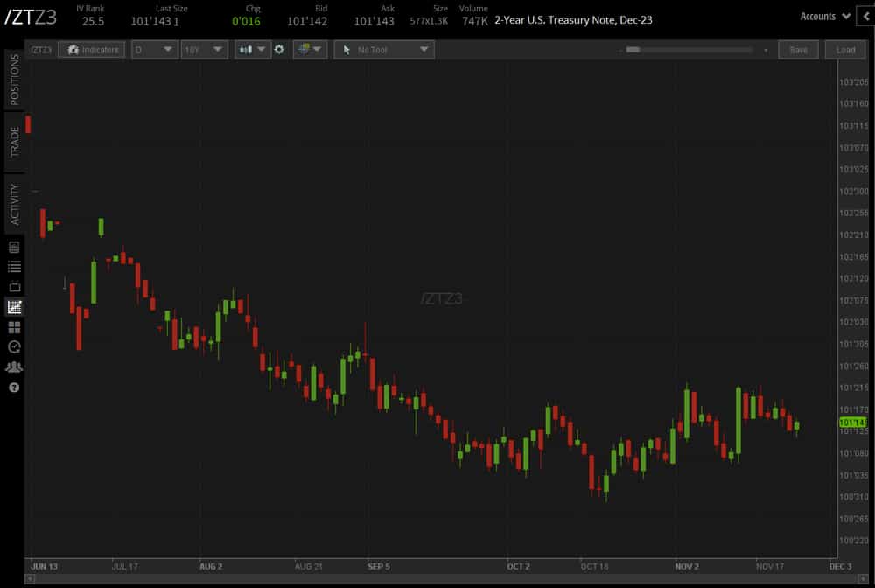This screenshot has width=875, height=588.
Task: Click the Bid value 101'142
Action: tap(307, 21)
